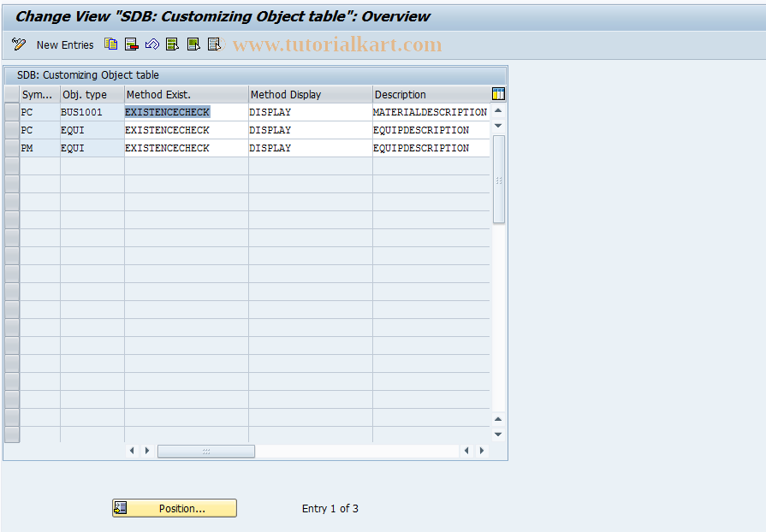Click the Sym... column header
Screen dimensions: 766x532
coord(40,94)
